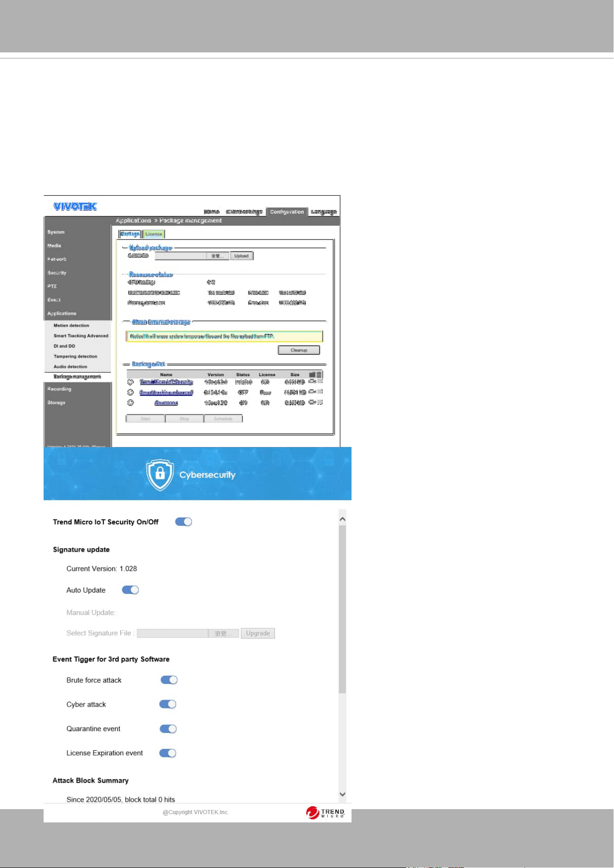Click browse button for signature file
The image size is (614, 868).
[224, 633]
